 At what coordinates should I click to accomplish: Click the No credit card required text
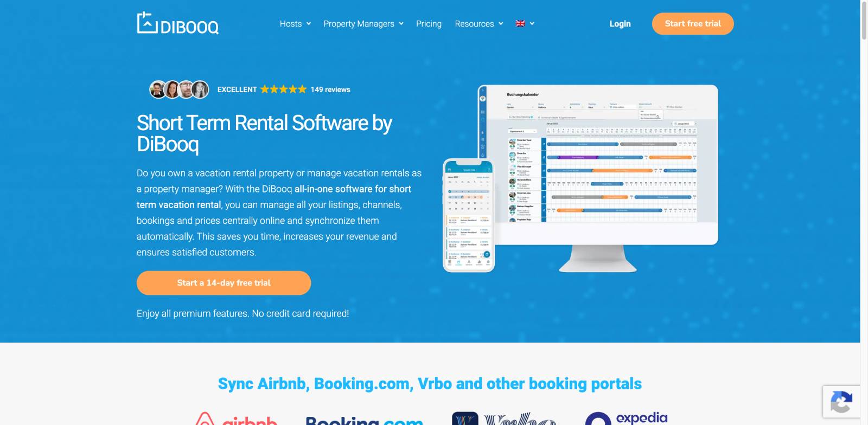300,313
